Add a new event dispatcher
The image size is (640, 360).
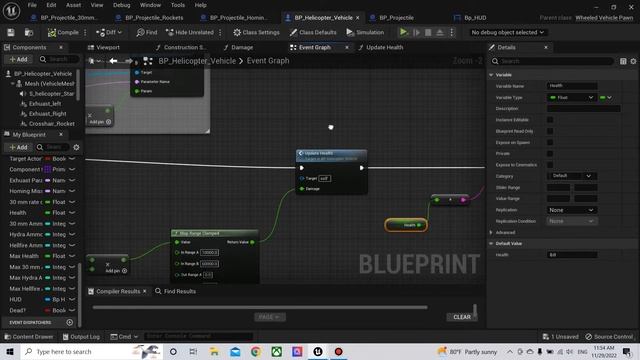pyautogui.click(x=69, y=322)
